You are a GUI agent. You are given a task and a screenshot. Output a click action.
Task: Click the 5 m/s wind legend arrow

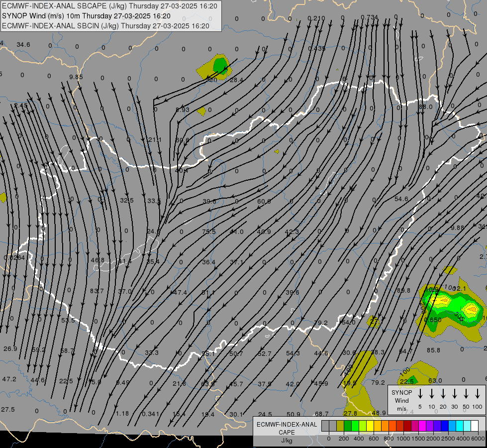pos(420,394)
